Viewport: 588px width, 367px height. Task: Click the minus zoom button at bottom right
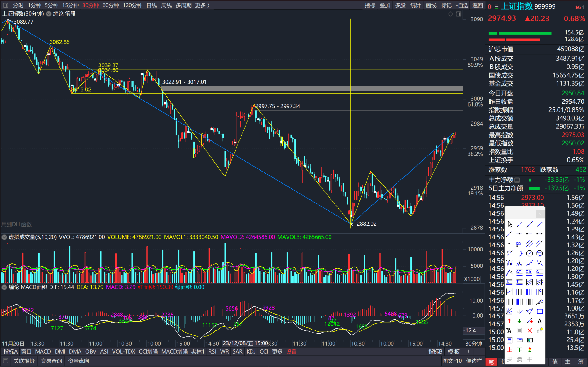[480, 351]
